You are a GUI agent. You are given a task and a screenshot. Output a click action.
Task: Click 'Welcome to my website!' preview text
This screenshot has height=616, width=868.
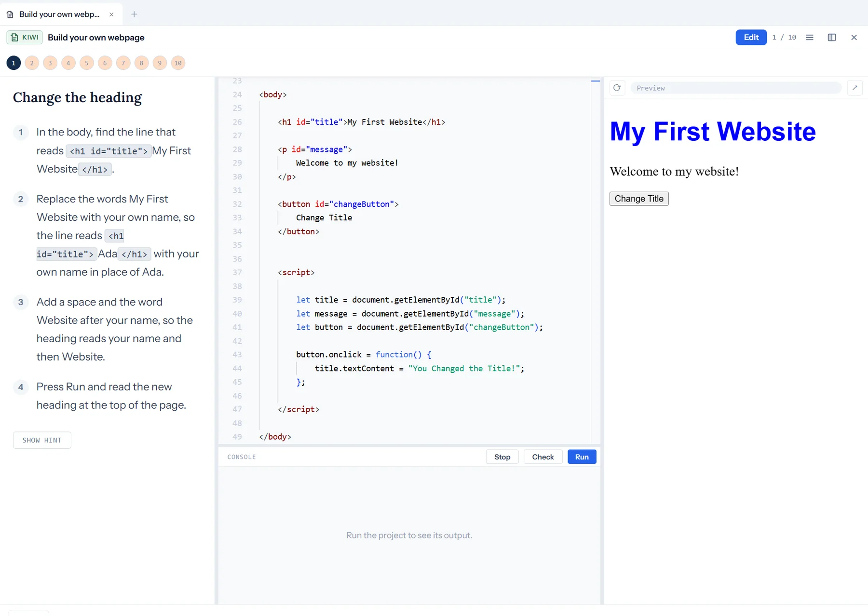674,172
